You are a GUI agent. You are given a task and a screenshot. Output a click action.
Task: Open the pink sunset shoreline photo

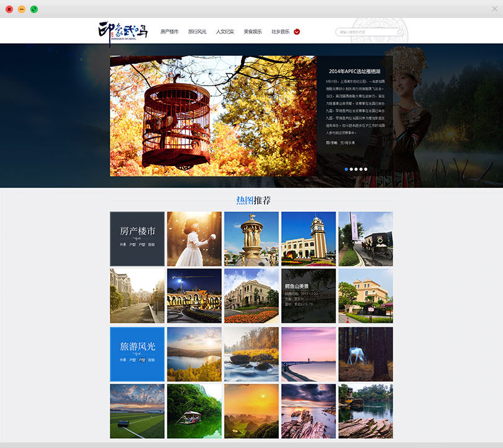click(308, 354)
